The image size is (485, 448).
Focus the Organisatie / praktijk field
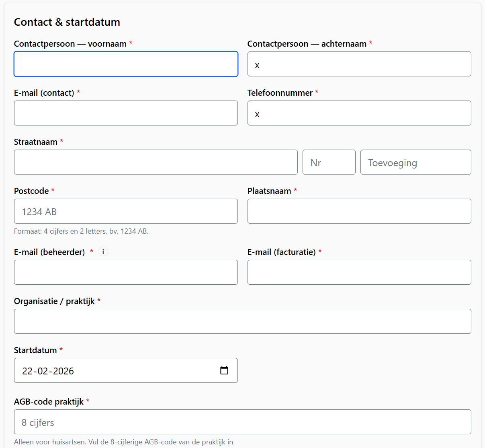242,321
